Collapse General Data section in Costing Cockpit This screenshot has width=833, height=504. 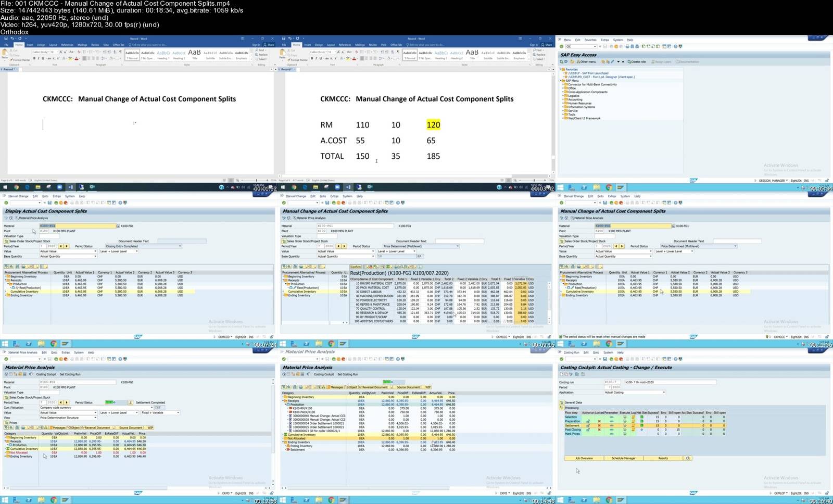pos(562,402)
